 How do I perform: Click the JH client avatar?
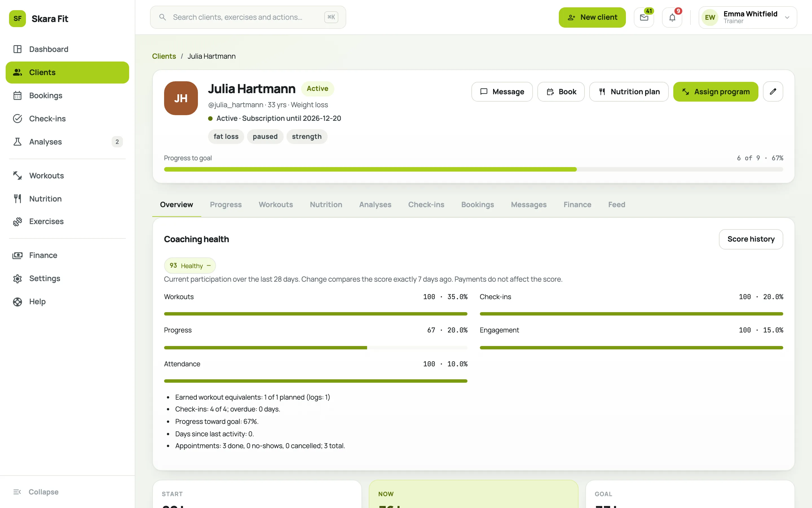[181, 98]
